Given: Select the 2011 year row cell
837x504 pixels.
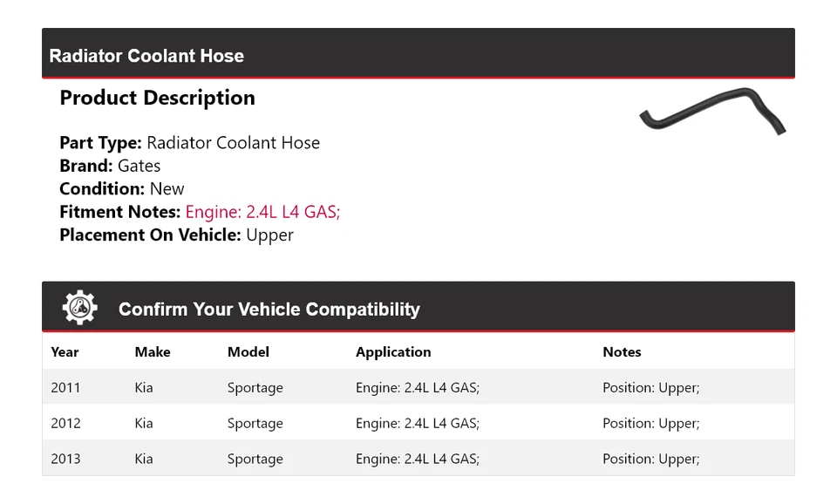Looking at the screenshot, I should point(65,388).
